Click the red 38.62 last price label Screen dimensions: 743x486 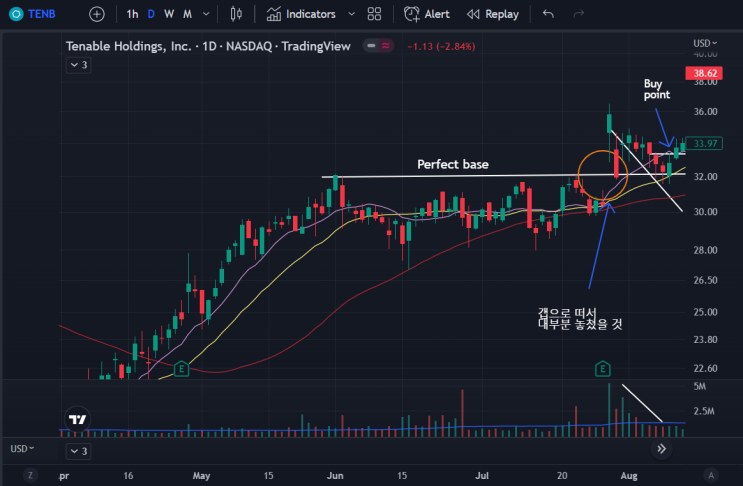pyautogui.click(x=704, y=73)
